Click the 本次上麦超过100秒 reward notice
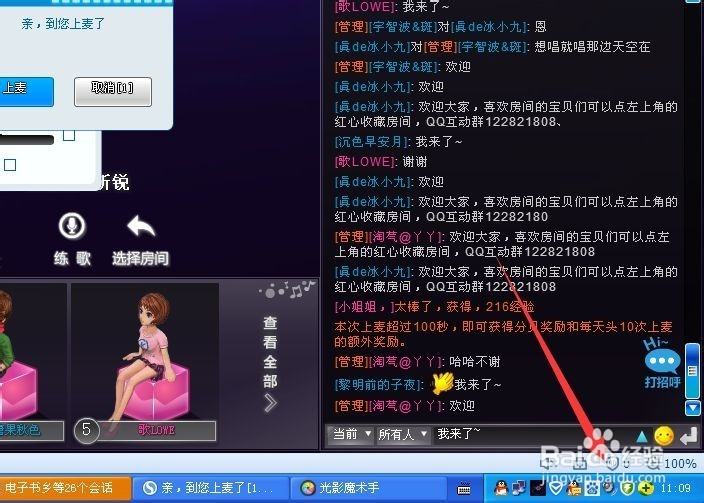This screenshot has width=704, height=503. point(503,334)
